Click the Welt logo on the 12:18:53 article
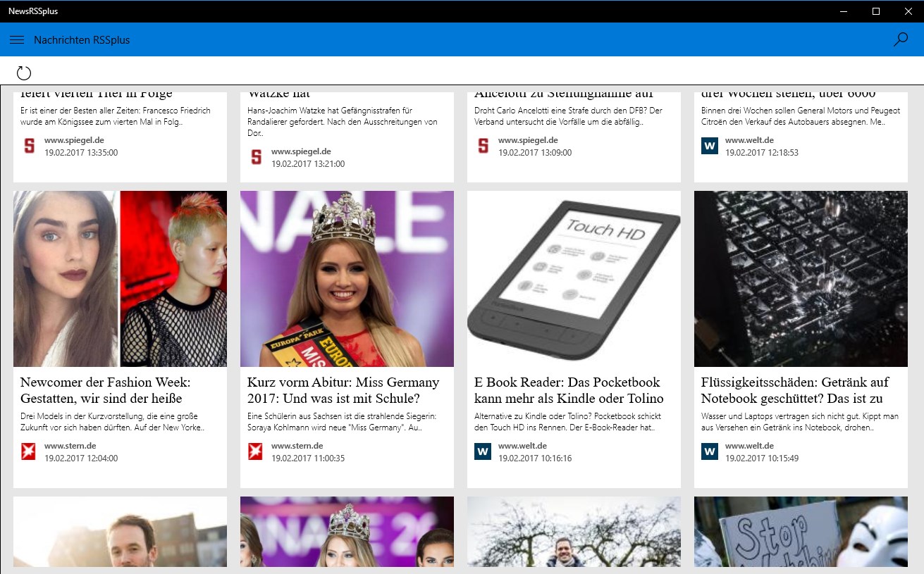The height and width of the screenshot is (574, 924). [x=710, y=146]
